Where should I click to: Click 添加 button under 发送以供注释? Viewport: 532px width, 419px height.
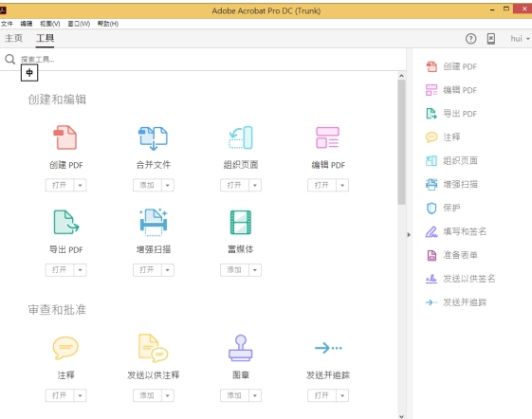point(147,395)
